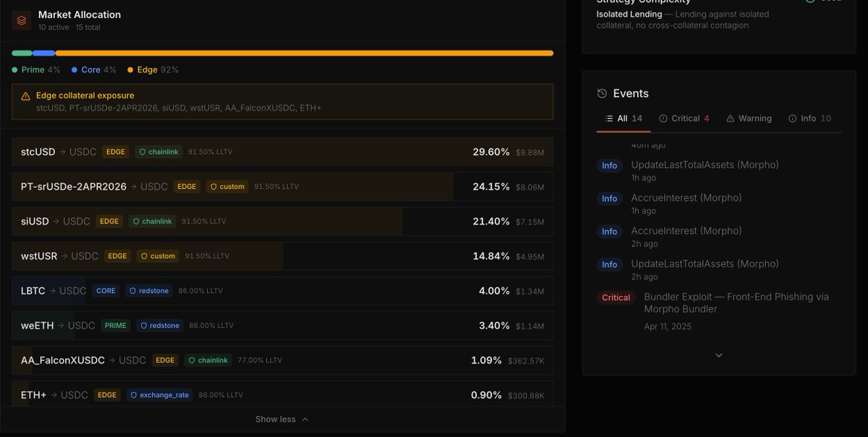Click the Market Allocation layers icon
This screenshot has width=868, height=437.
20,20
